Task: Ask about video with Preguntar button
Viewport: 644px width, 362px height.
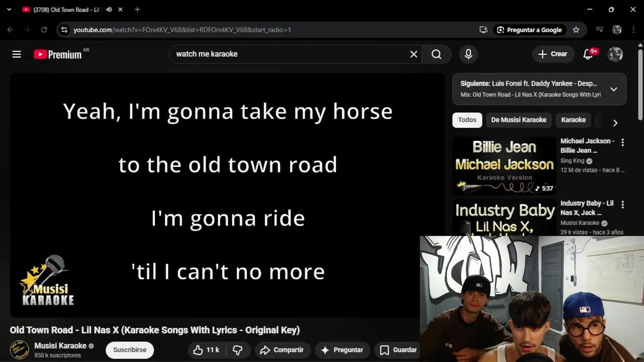Action: coord(342,350)
